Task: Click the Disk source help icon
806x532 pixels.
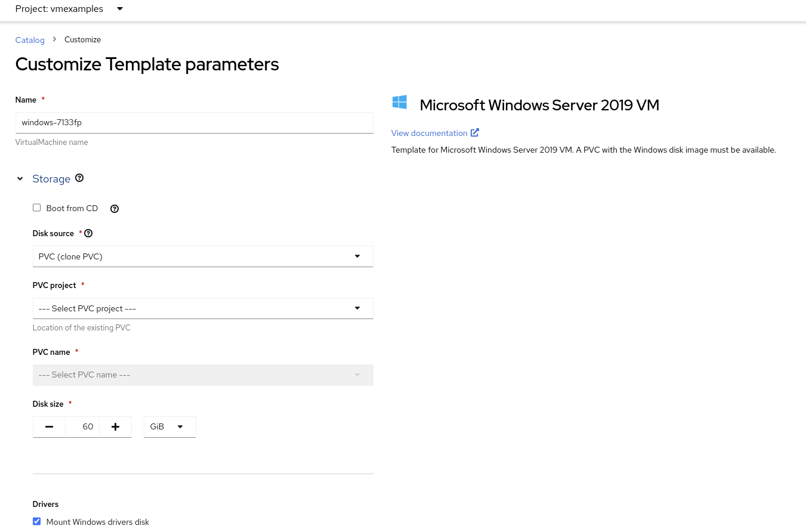Action: coord(88,233)
